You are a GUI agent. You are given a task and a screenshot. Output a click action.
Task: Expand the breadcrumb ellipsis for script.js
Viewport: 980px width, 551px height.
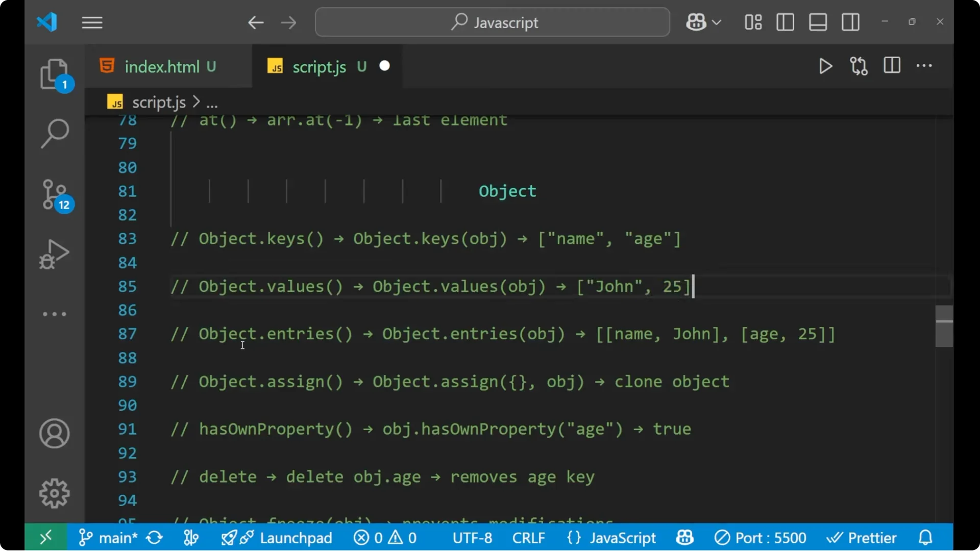(211, 102)
